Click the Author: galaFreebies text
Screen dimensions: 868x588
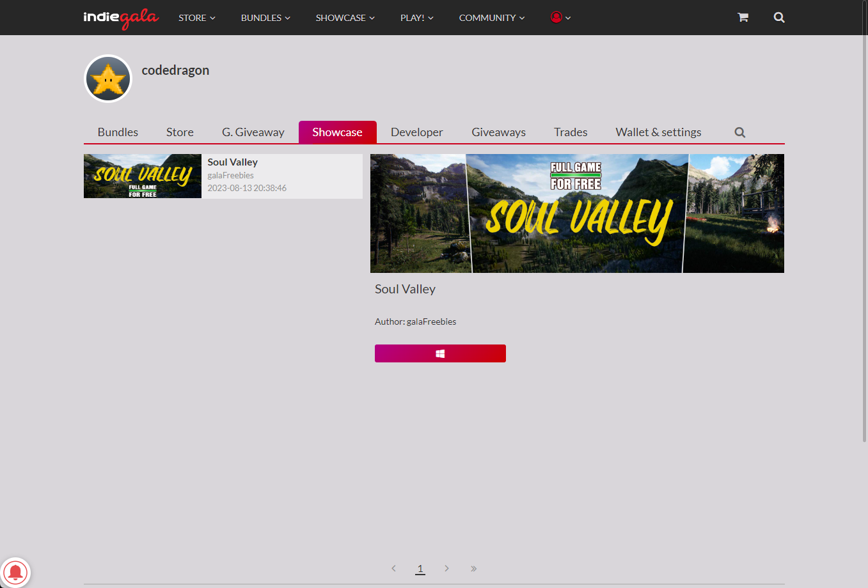416,321
